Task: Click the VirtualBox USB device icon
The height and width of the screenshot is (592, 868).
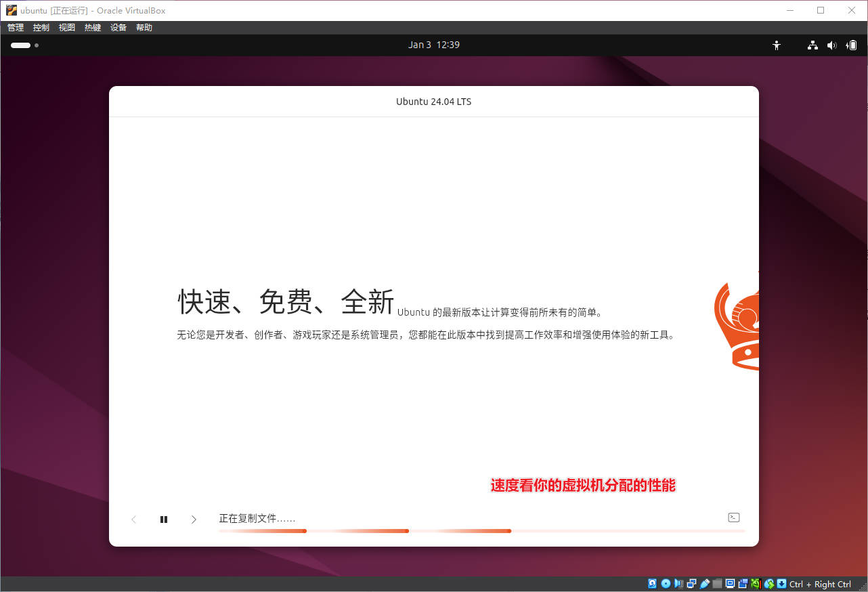Action: coord(705,584)
